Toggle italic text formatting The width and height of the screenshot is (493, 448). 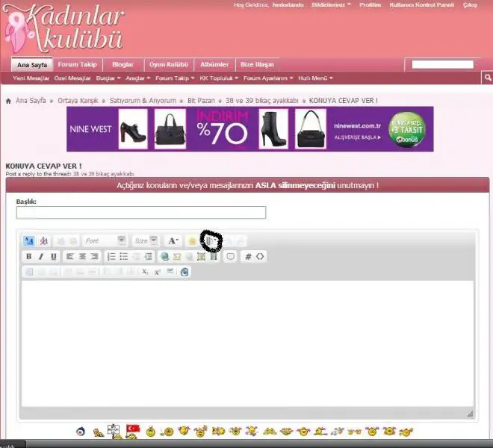tap(41, 256)
